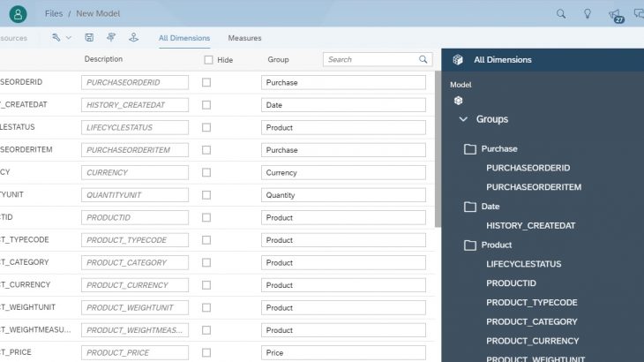The image size is (644, 362).
Task: Select PURCHASEORDERITEM in Groups tree
Action: click(x=534, y=187)
